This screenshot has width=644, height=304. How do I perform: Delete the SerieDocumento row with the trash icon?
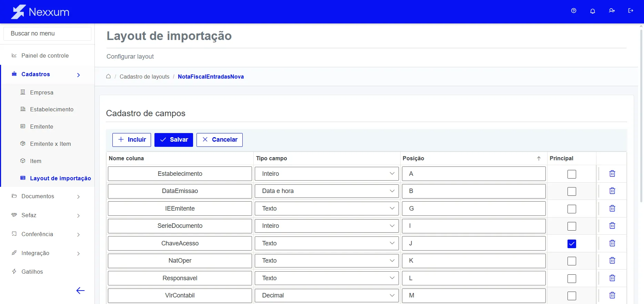612,226
